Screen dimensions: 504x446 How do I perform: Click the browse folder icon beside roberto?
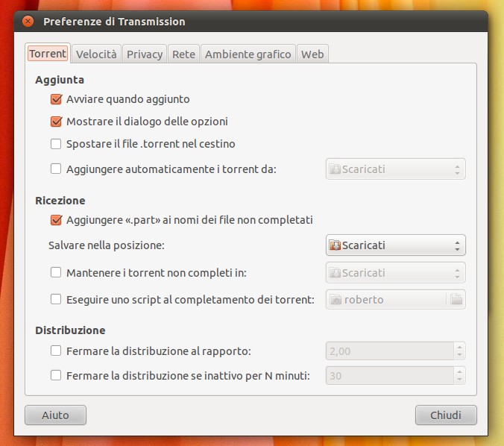(x=456, y=299)
